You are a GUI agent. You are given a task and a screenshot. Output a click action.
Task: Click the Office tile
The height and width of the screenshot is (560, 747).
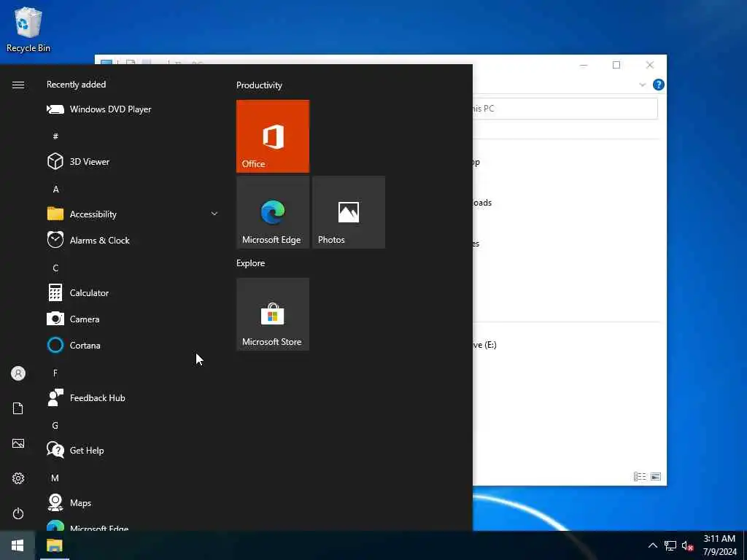(x=273, y=136)
